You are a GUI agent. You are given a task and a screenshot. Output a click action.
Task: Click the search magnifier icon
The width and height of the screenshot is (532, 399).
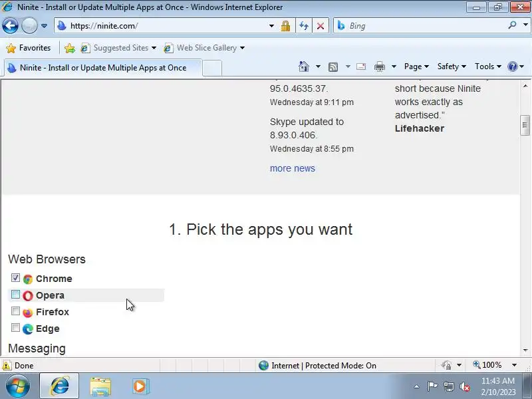point(512,25)
